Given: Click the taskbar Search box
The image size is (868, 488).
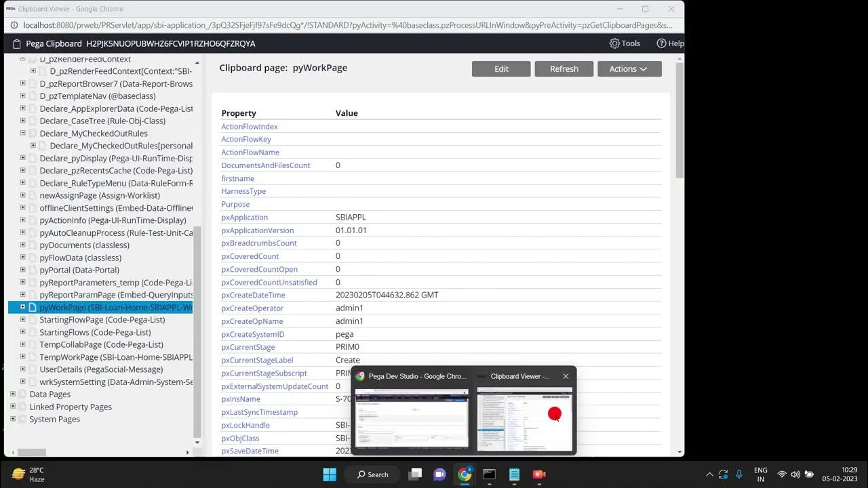Looking at the screenshot, I should [373, 474].
